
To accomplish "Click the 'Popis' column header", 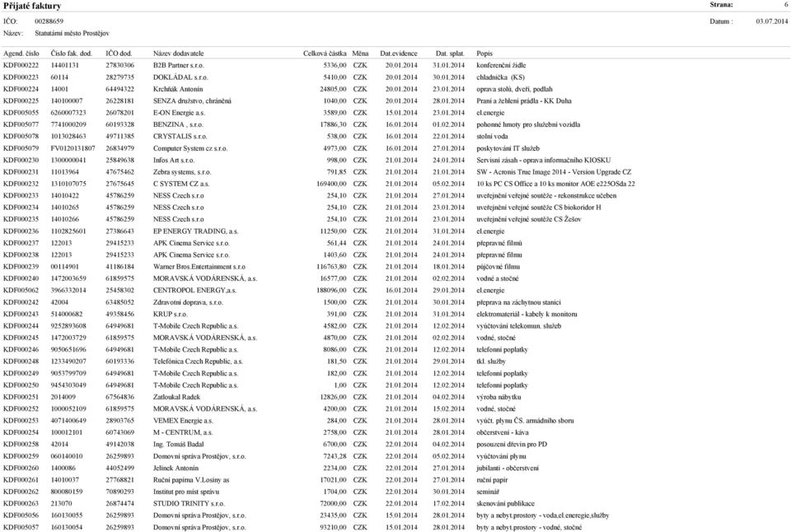I will 484,54.
